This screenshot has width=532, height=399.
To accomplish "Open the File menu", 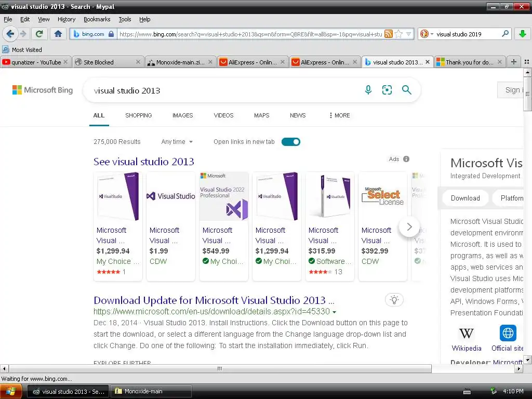I will pos(8,19).
